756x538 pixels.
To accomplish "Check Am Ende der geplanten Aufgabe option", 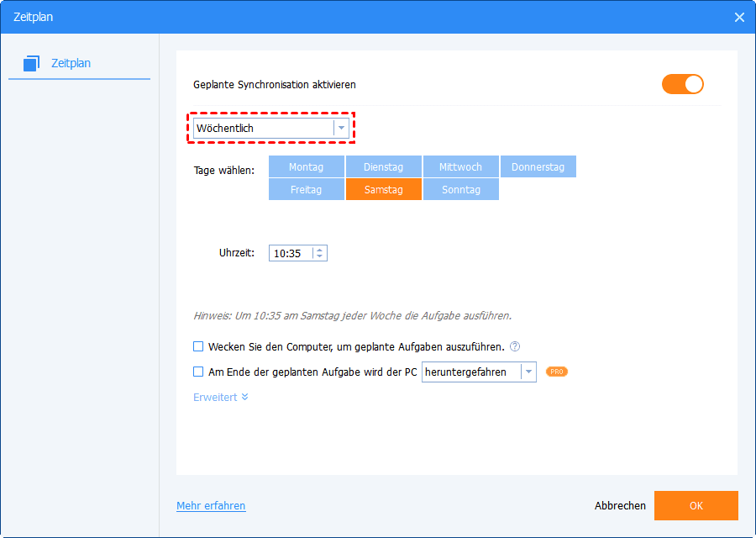I will (x=198, y=372).
